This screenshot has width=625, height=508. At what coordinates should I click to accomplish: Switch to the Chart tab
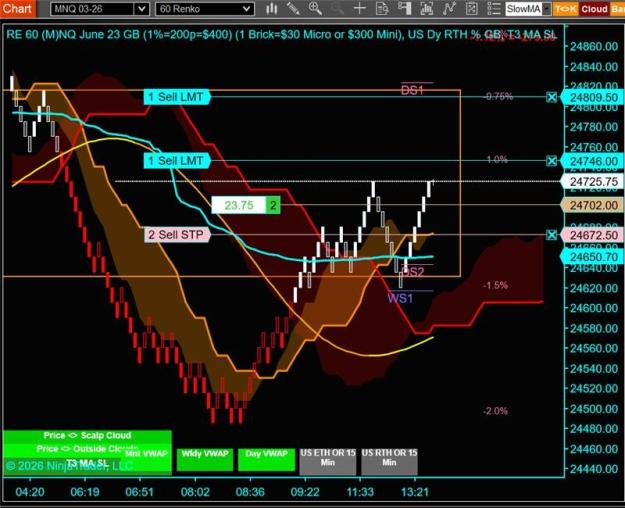(18, 8)
